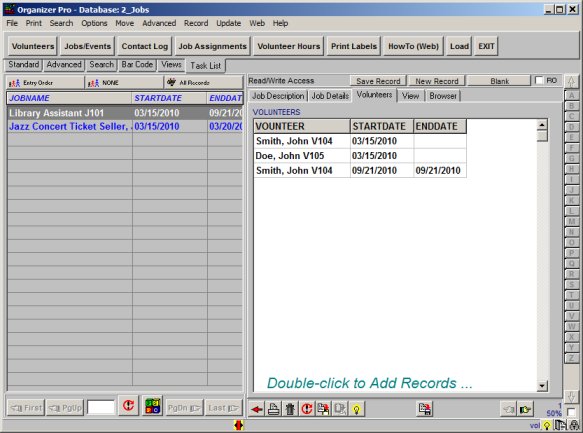This screenshot has width=583, height=433.
Task: Select the Bar Code tab
Action: click(x=137, y=65)
